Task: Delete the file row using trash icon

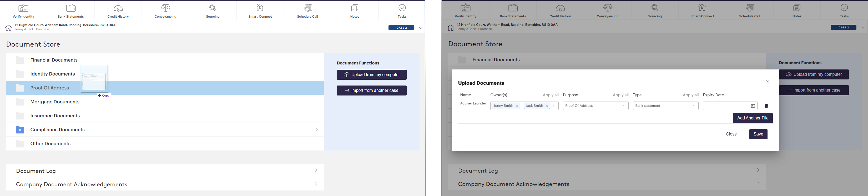Action: pos(766,106)
